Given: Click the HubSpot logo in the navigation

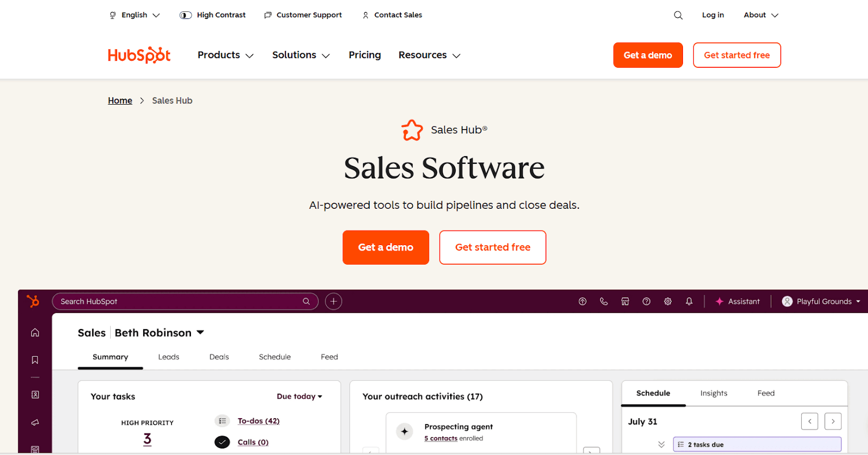Looking at the screenshot, I should point(139,55).
